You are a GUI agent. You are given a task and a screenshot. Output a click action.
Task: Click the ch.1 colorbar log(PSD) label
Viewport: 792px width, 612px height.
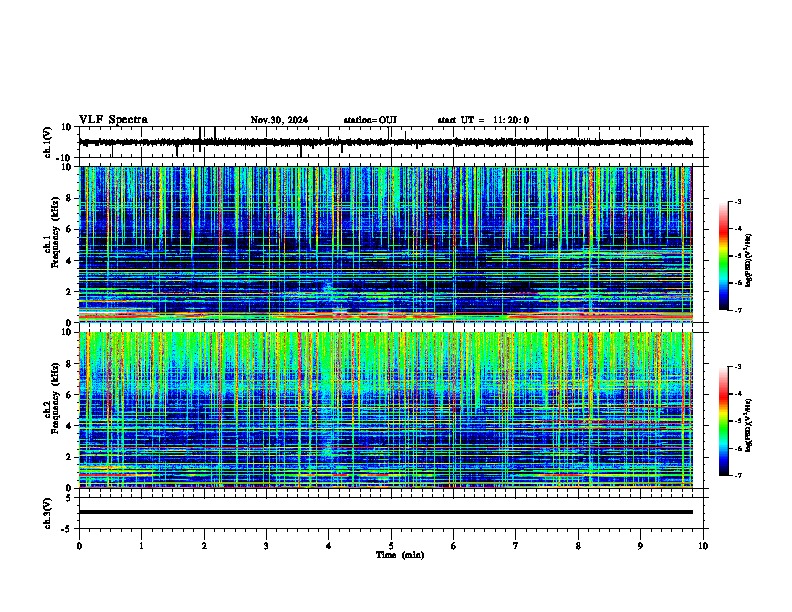[749, 261]
